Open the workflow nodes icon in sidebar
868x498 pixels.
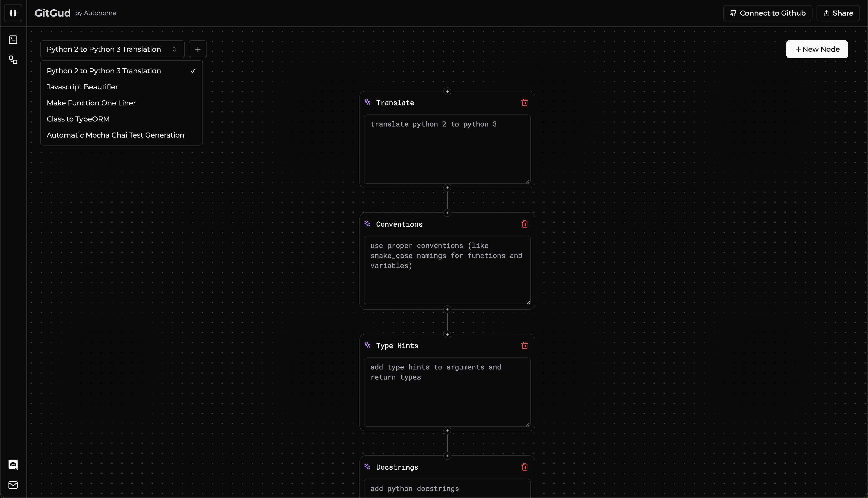point(13,60)
